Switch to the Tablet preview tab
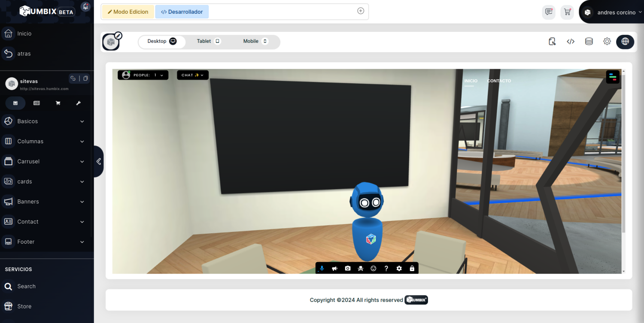 click(x=208, y=42)
